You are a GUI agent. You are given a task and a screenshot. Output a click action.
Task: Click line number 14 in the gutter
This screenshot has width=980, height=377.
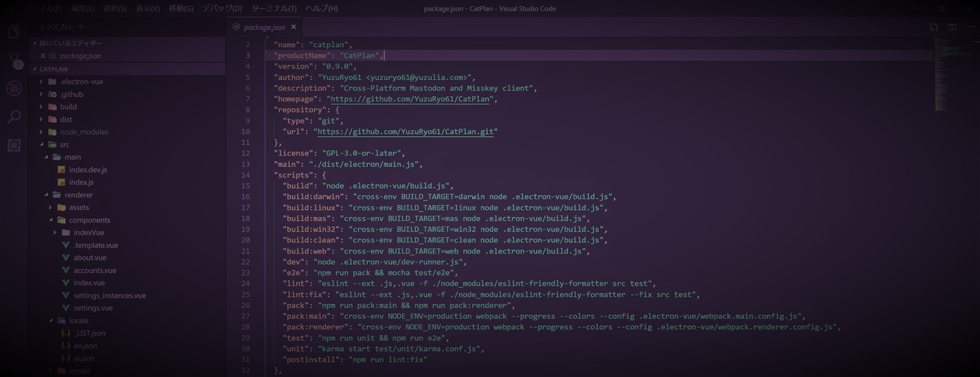tap(246, 175)
